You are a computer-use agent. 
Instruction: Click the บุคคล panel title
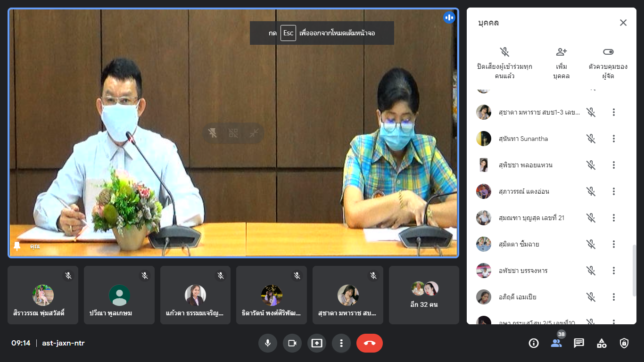coord(488,23)
